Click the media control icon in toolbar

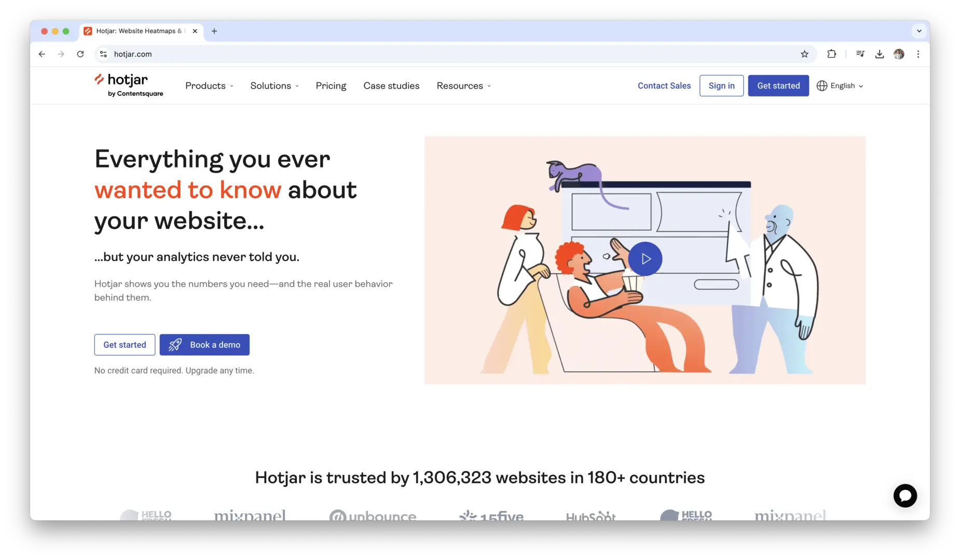pyautogui.click(x=860, y=54)
